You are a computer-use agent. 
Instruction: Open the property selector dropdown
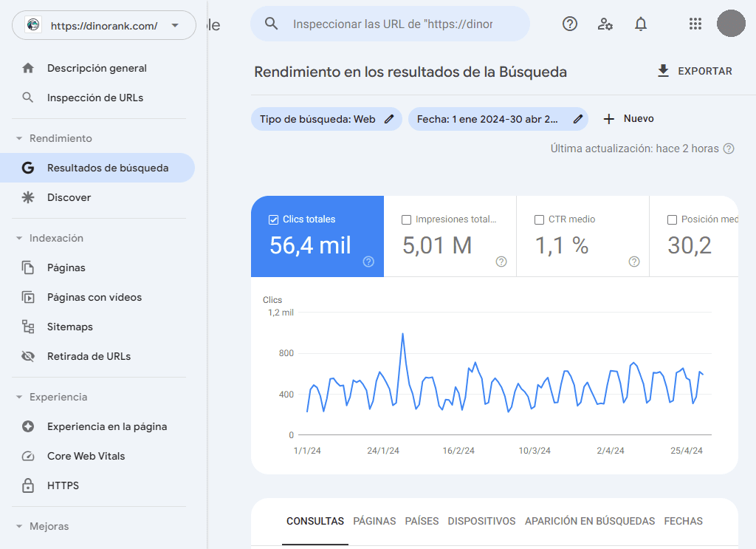[x=175, y=24]
